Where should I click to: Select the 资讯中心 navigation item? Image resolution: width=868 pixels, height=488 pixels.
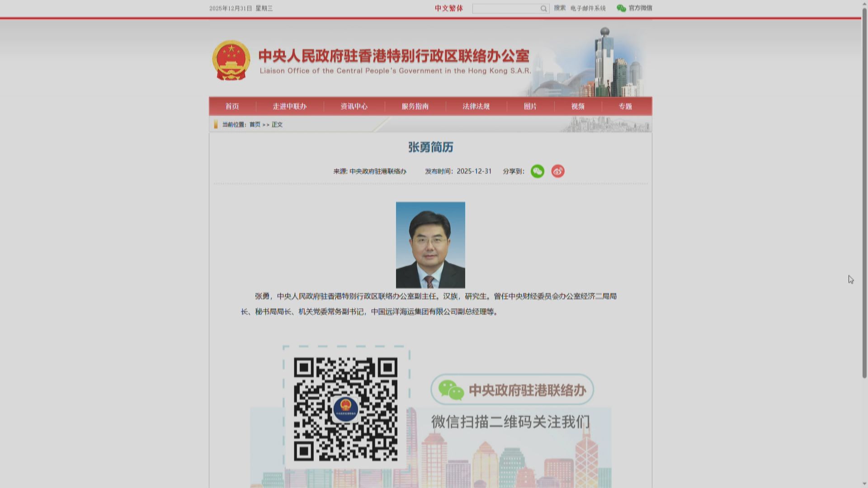(354, 107)
